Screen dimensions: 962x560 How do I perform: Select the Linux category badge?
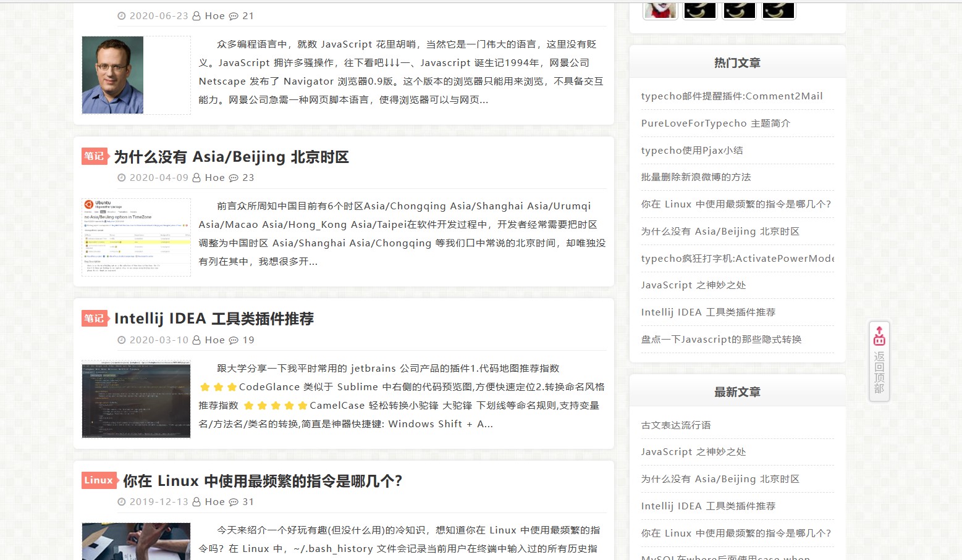(98, 480)
